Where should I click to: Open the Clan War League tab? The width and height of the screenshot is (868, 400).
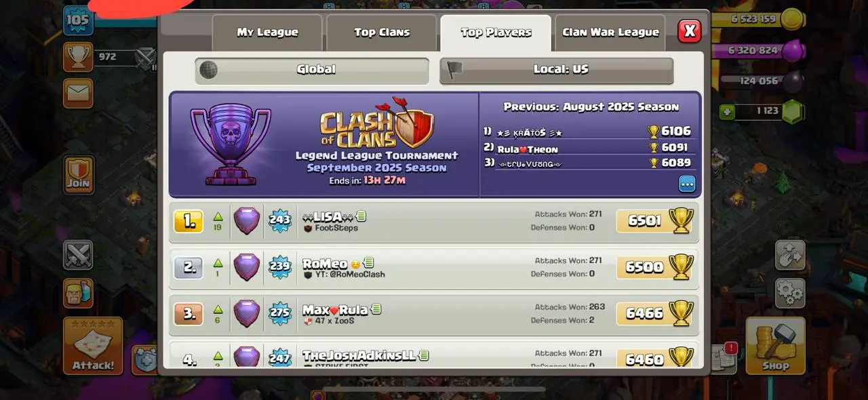[x=610, y=33]
